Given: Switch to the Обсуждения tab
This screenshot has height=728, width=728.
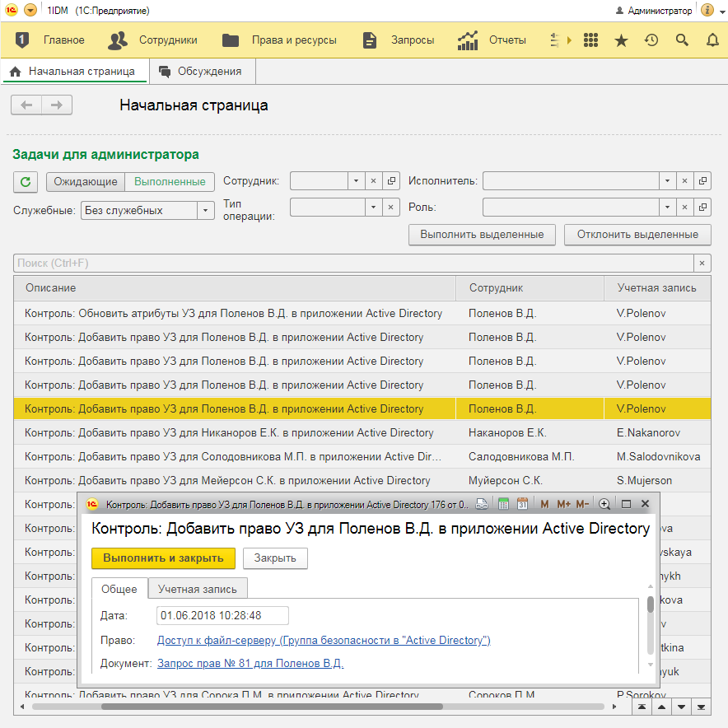Looking at the screenshot, I should 201,72.
